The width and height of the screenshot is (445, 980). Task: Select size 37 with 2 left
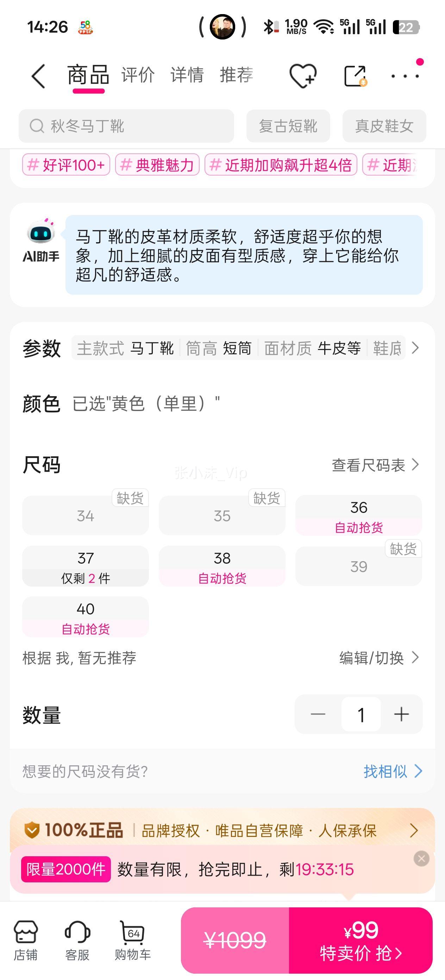coord(86,566)
